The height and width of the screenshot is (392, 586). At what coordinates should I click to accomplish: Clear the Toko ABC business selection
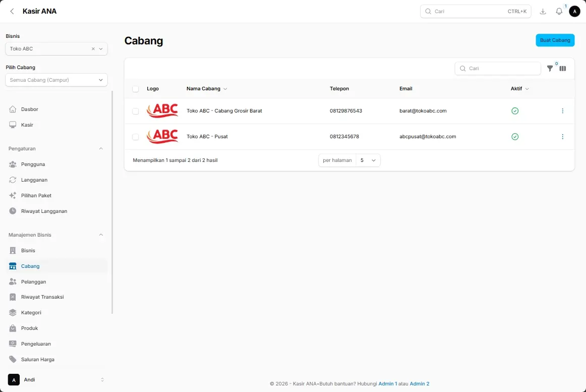tap(93, 48)
